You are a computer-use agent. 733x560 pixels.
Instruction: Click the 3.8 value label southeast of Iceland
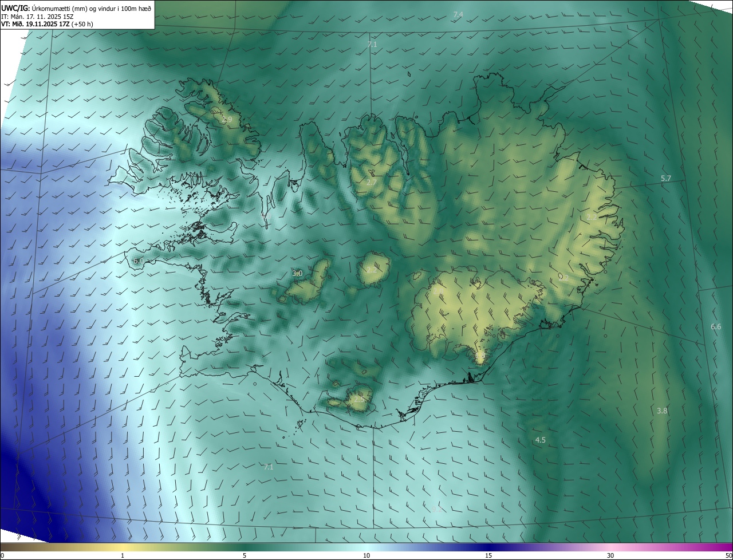pyautogui.click(x=662, y=411)
